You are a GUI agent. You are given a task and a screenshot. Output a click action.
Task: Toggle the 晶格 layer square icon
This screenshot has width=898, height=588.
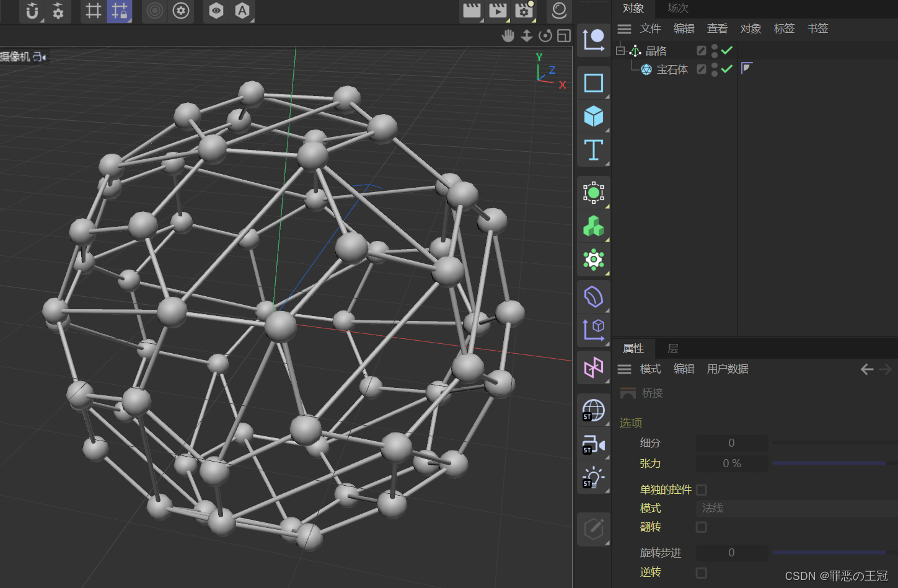(701, 51)
